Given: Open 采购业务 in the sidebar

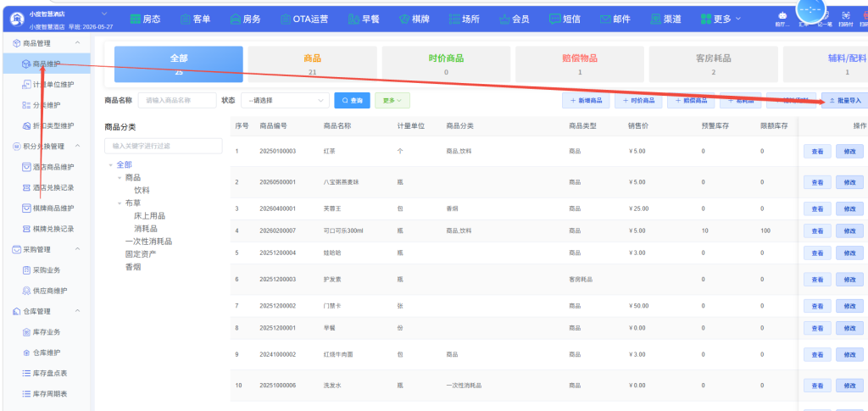Looking at the screenshot, I should tap(46, 270).
